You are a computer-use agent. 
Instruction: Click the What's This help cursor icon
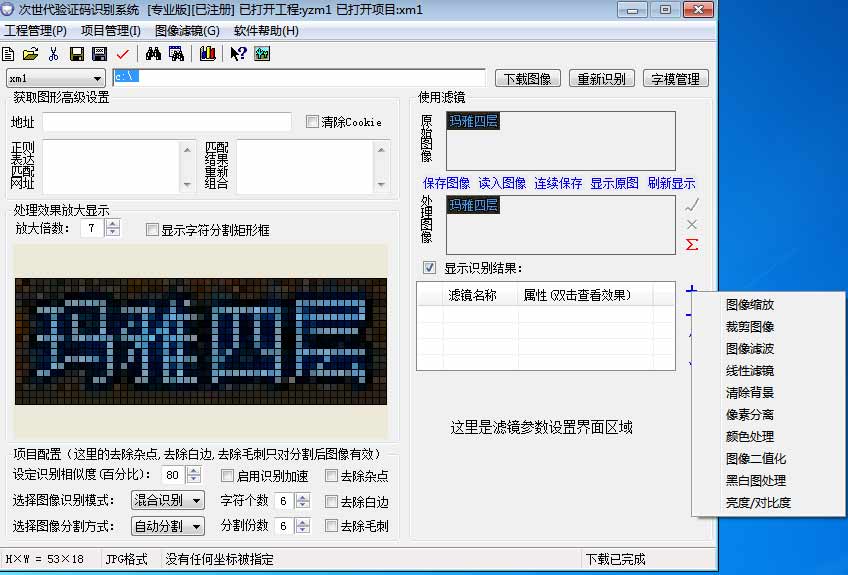238,54
